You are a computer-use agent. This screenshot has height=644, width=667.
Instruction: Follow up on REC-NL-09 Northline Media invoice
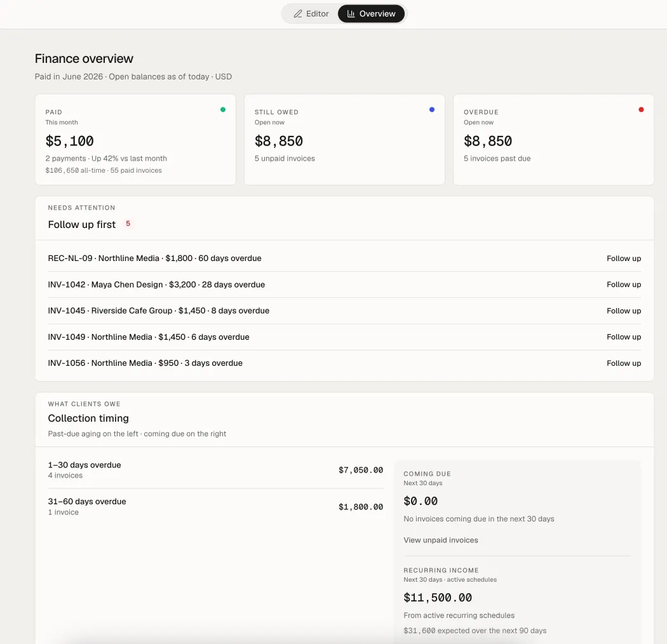click(x=624, y=258)
